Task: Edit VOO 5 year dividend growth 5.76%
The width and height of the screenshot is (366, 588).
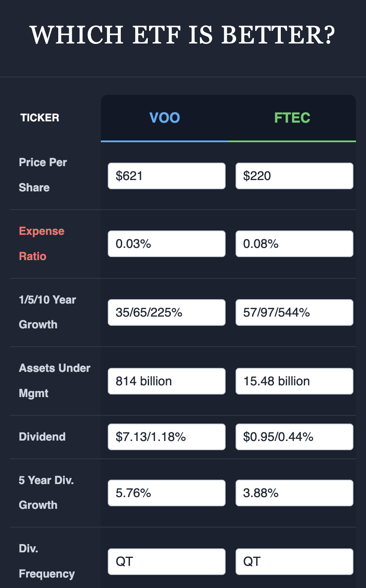Action: (x=166, y=493)
